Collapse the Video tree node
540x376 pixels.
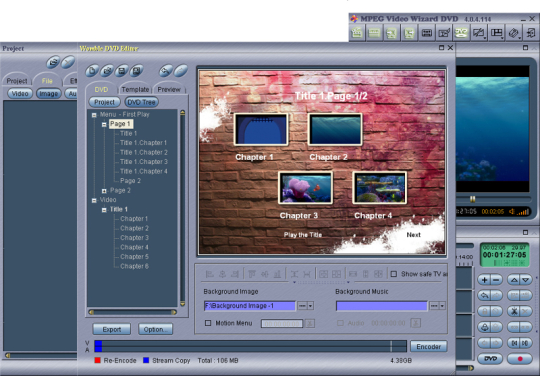[x=94, y=200]
